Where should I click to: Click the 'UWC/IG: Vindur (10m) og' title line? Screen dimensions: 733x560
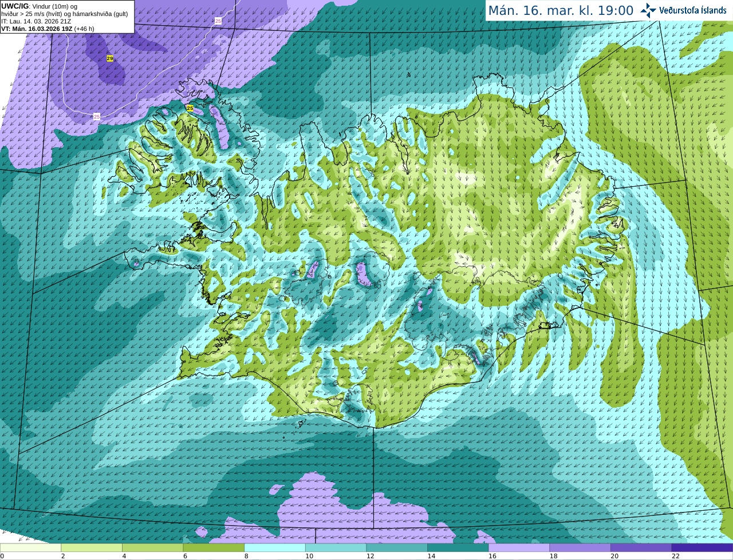tap(39, 6)
